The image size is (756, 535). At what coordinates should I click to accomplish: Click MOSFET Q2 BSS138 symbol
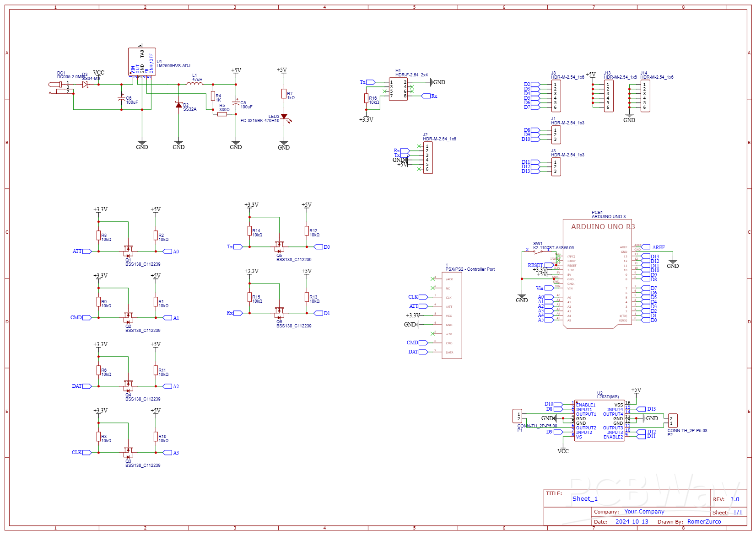point(128,318)
